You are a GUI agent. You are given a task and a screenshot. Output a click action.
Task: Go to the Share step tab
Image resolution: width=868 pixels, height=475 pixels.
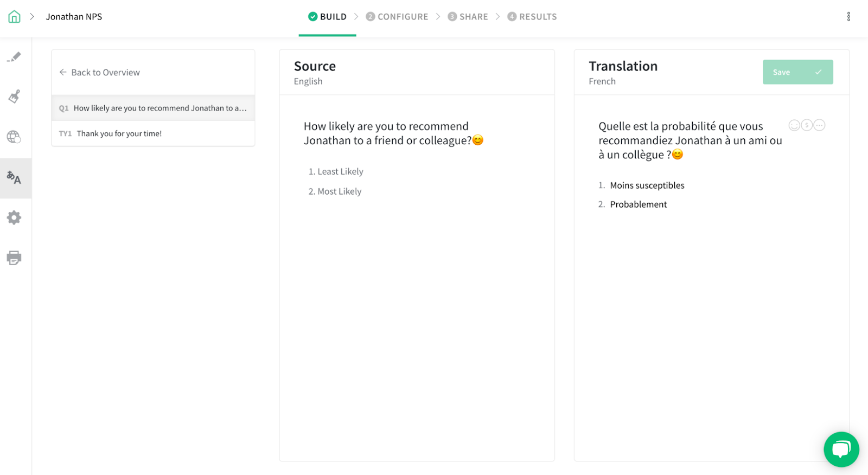468,17
